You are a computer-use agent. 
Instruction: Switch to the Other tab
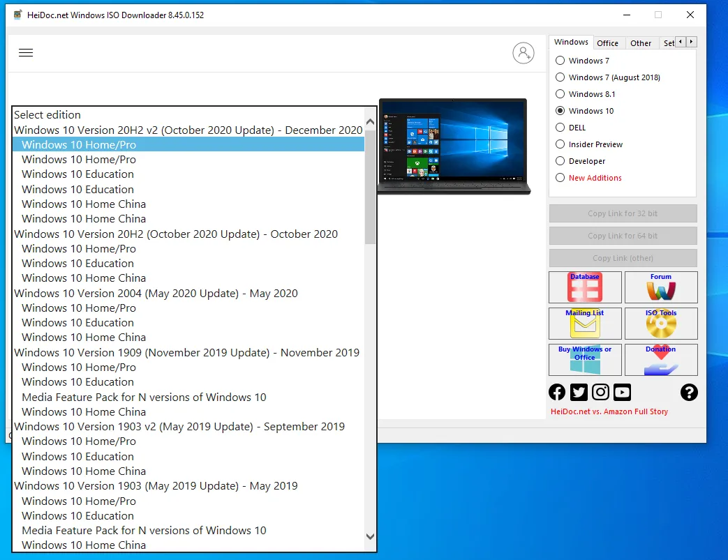[x=641, y=43]
